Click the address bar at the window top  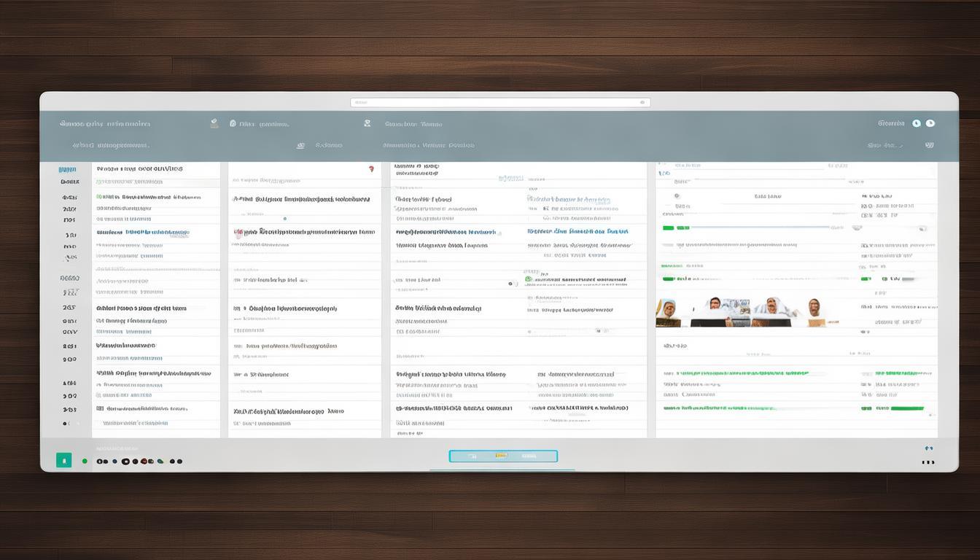point(499,103)
